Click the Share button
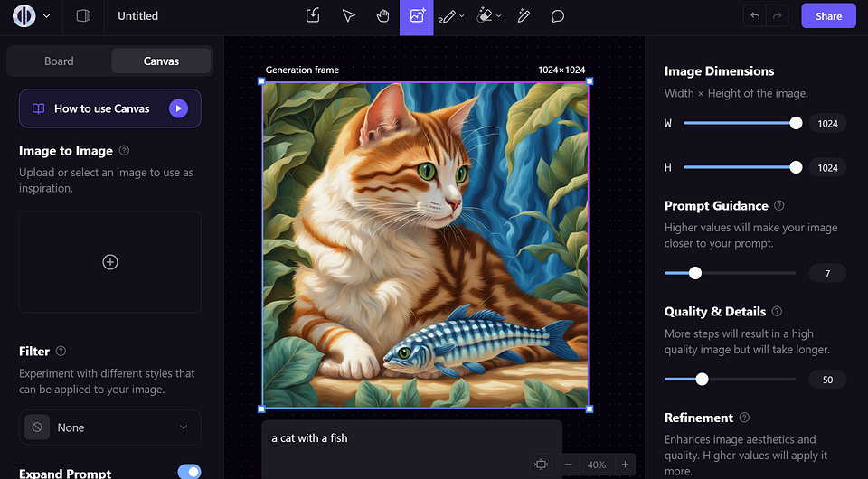868x479 pixels. pyautogui.click(x=828, y=16)
